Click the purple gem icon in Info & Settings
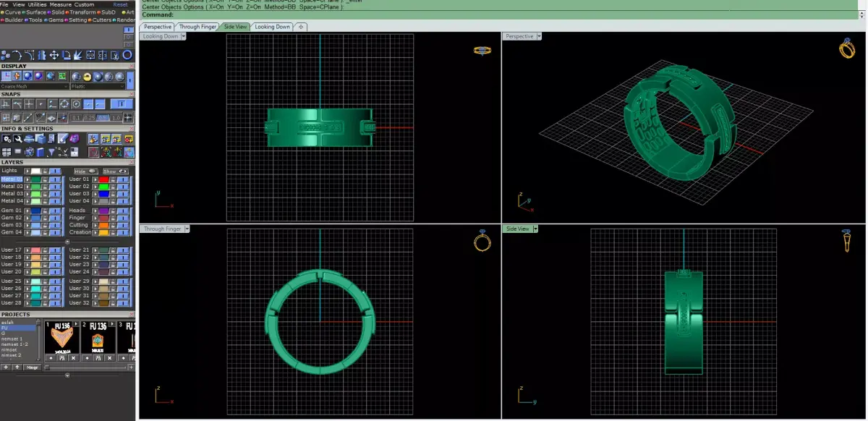The width and height of the screenshot is (868, 421). point(74,139)
